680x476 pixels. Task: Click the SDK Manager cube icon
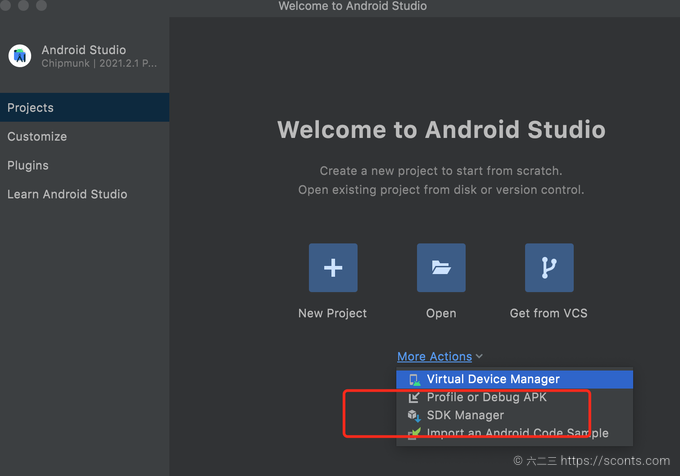click(414, 415)
